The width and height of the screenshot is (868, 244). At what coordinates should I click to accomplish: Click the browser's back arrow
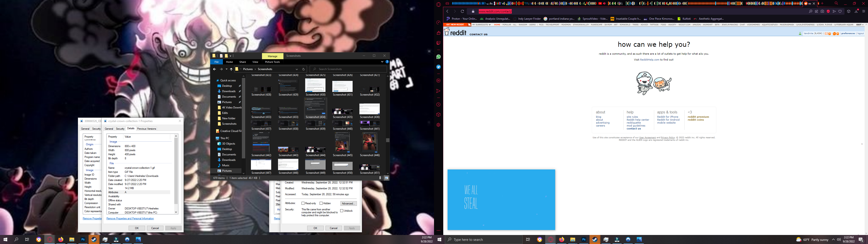click(x=447, y=12)
